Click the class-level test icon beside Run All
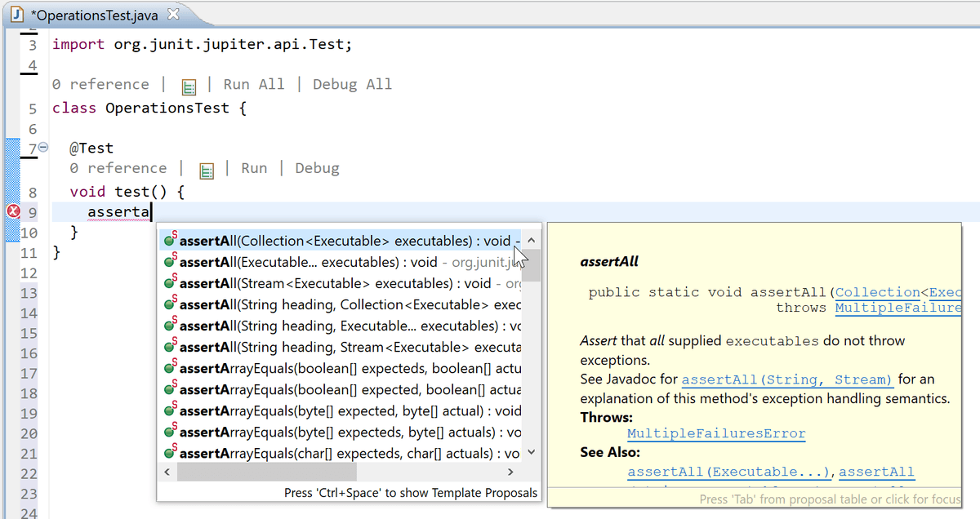 [x=189, y=86]
